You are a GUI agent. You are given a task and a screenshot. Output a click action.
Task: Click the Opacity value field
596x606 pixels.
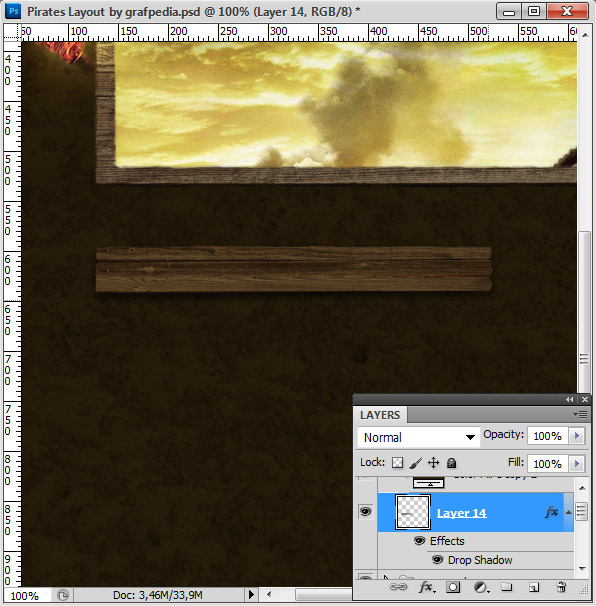(x=547, y=436)
